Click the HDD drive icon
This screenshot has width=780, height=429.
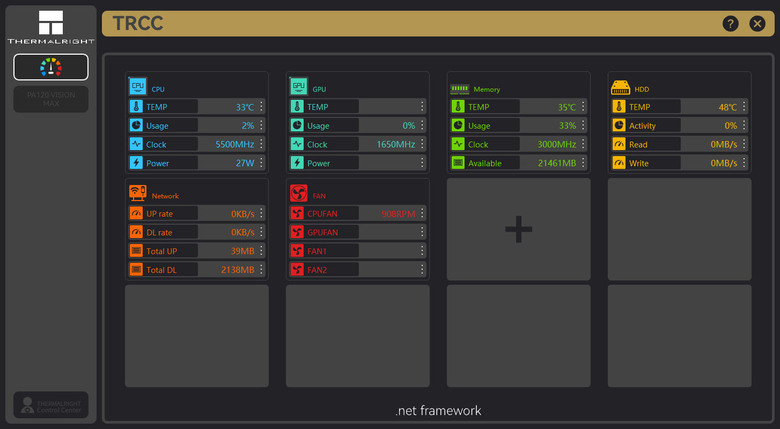point(620,88)
